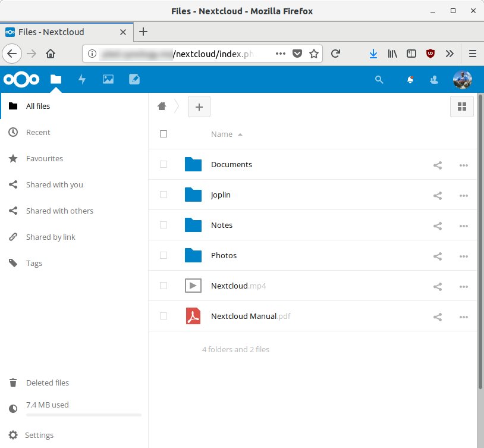Bookmark this page with star
Viewport: 484px width, 448px height.
(314, 54)
